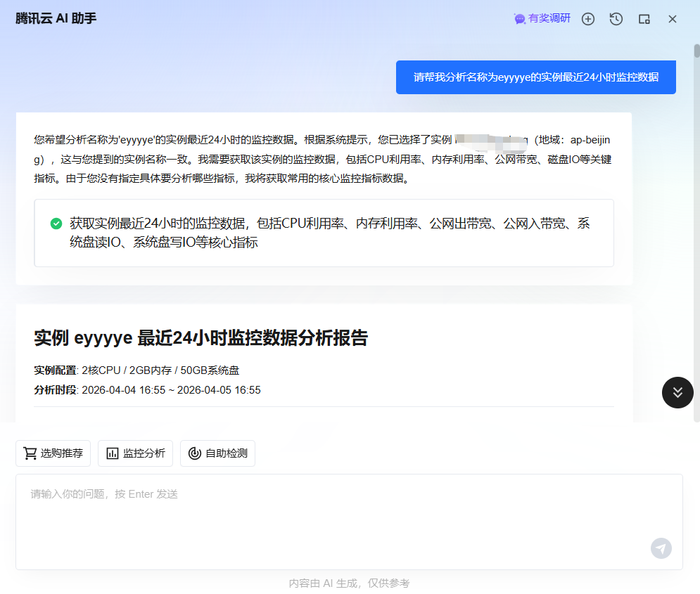The image size is (700, 594).
Task: Click the monitoring data status card
Action: point(324,232)
